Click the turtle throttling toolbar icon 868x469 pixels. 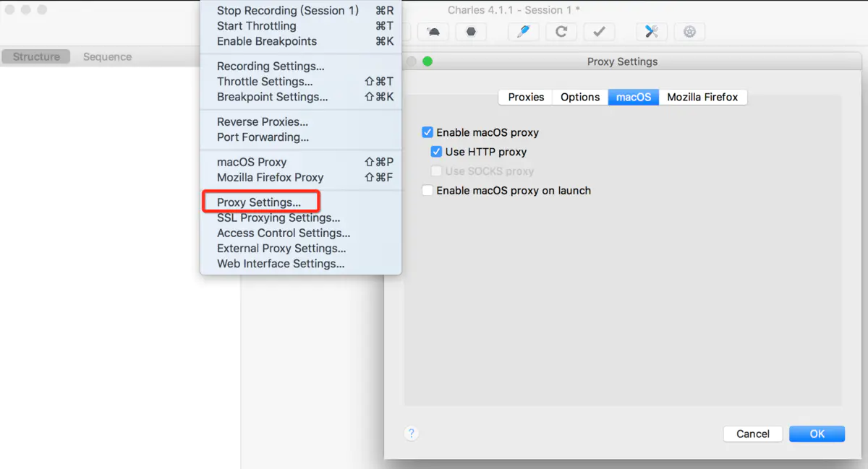433,32
